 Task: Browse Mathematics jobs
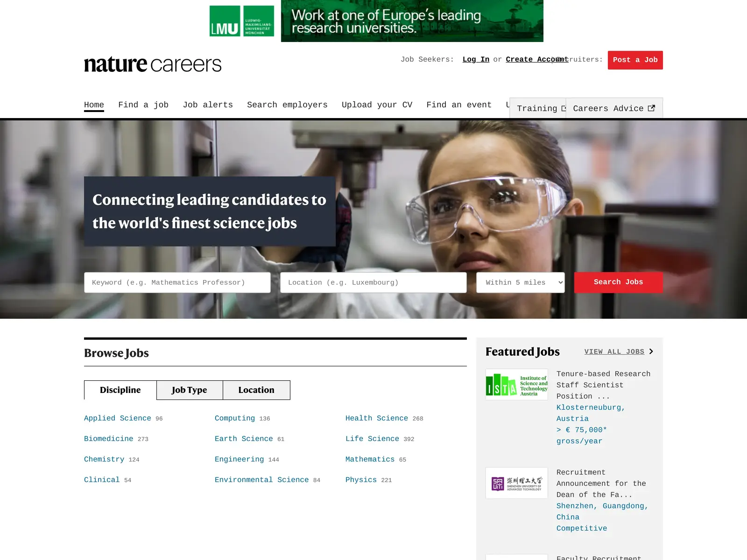click(x=370, y=460)
